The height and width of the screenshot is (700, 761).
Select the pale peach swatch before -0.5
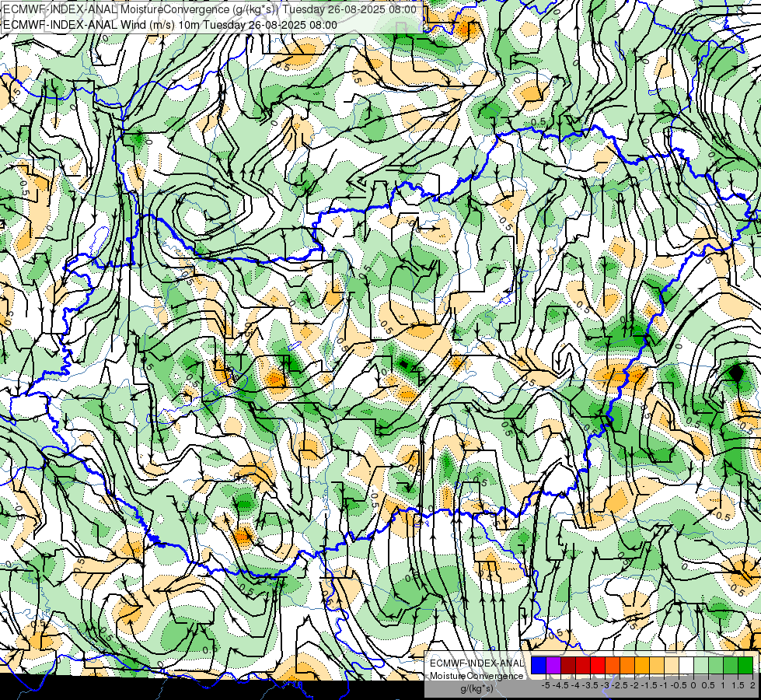672,665
